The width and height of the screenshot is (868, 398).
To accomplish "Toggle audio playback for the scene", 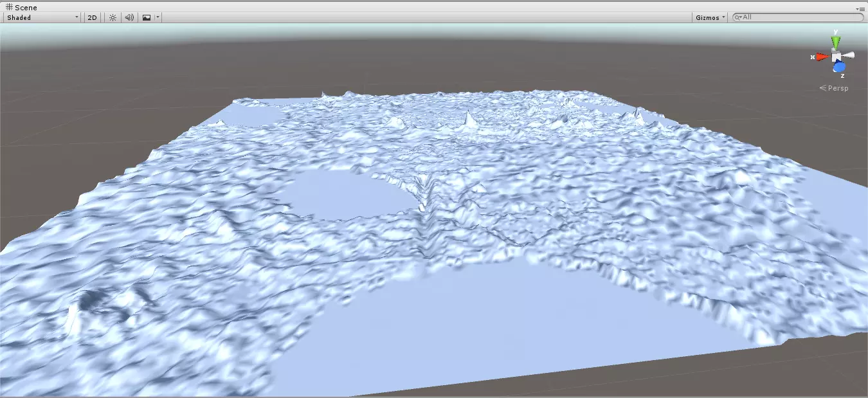I will [129, 17].
